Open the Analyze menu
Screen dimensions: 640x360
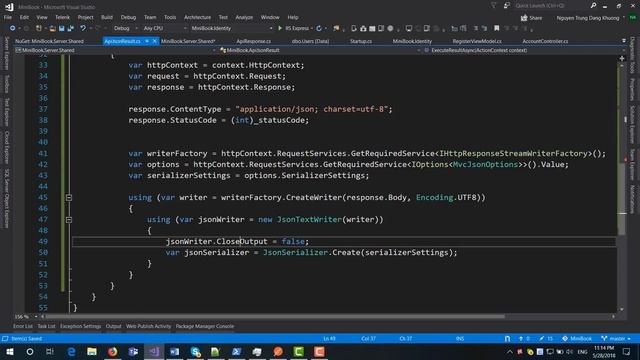pos(244,17)
